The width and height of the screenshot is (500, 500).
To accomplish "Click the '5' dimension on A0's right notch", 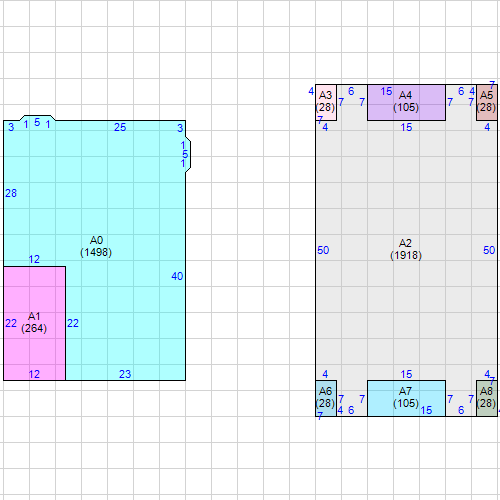I will pos(185,154).
